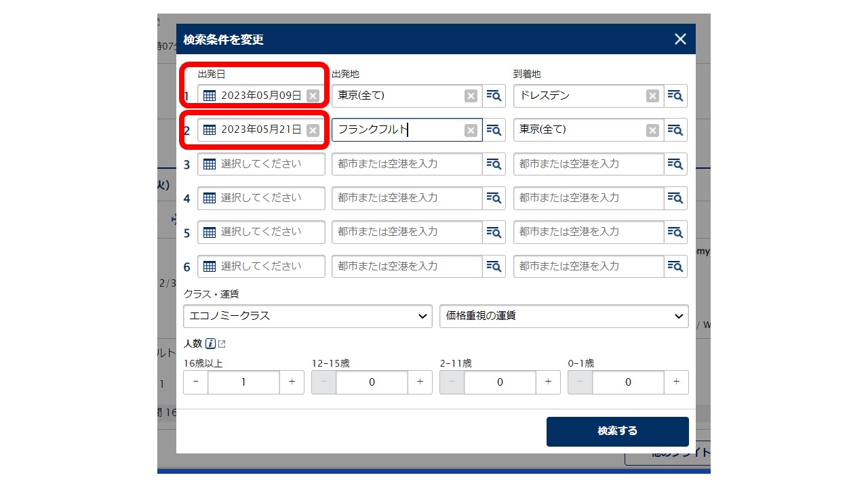Open airport search for row 5 origin
This screenshot has height=488, width=868.
[494, 232]
